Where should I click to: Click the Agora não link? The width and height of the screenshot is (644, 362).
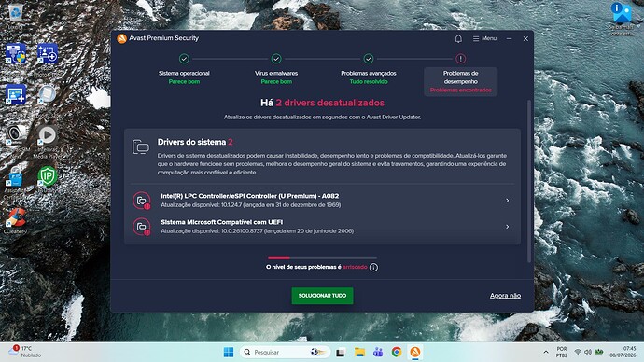[x=505, y=296]
